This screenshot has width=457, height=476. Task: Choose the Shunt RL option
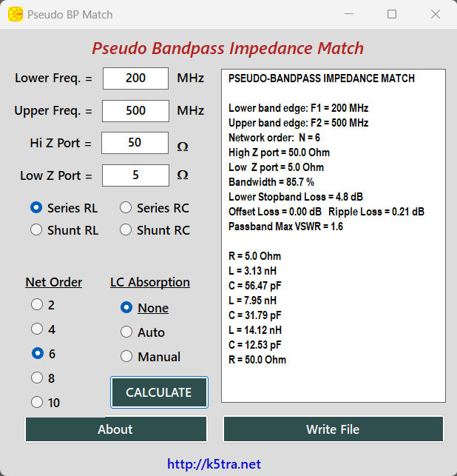(36, 230)
